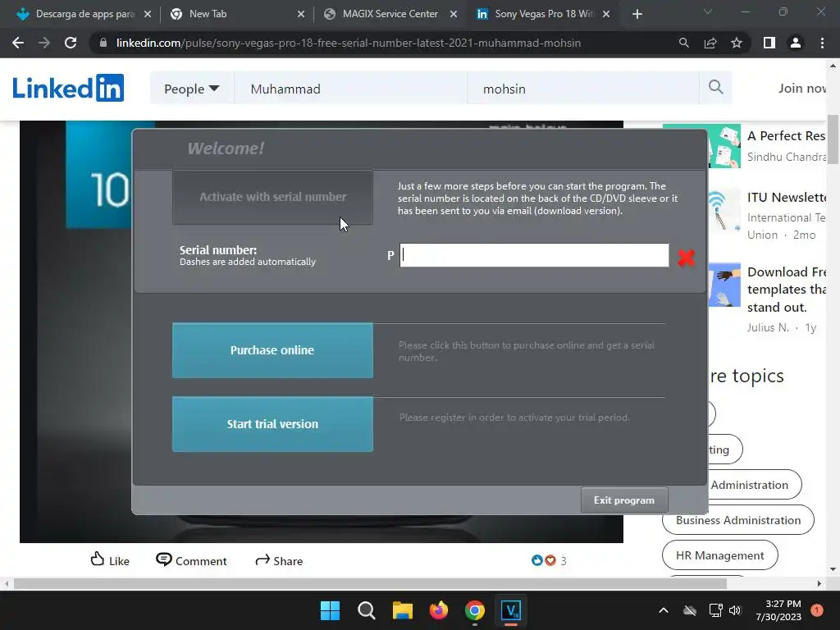The width and height of the screenshot is (840, 630).
Task: Click the vertical page scrollbar thumb
Action: [833, 139]
